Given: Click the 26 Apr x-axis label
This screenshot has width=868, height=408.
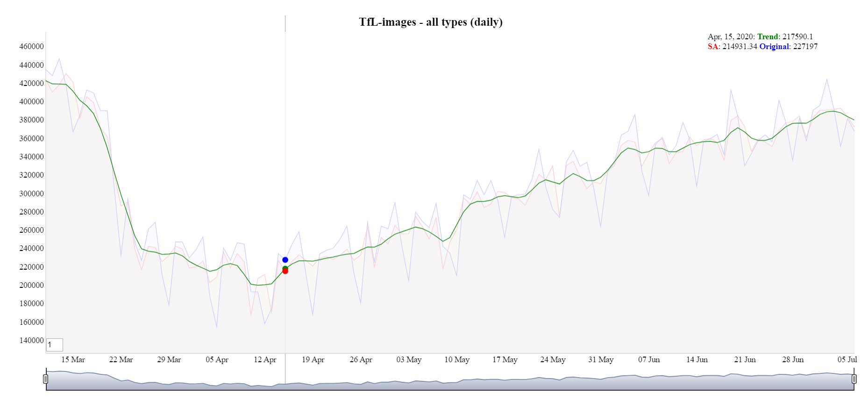Looking at the screenshot, I should pos(361,359).
